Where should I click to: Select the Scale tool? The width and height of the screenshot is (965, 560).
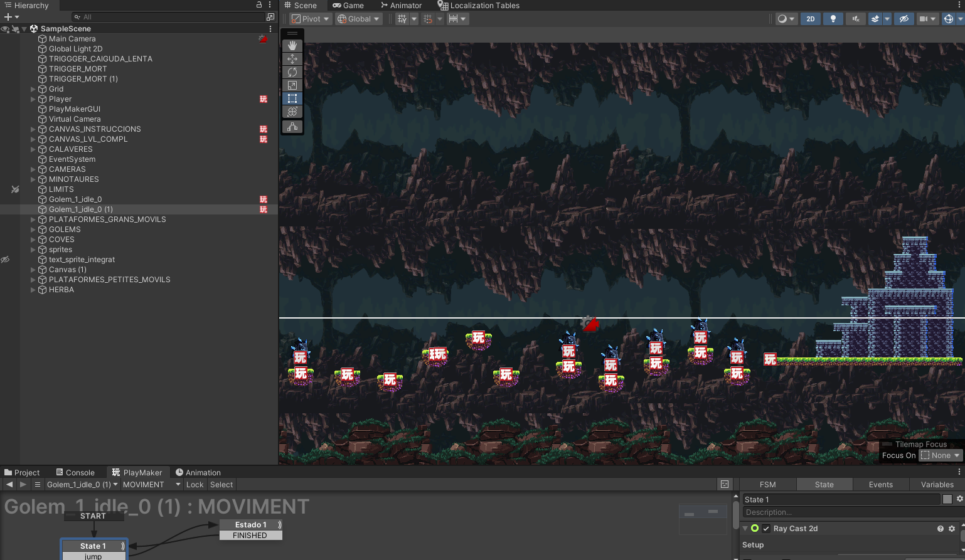(292, 85)
